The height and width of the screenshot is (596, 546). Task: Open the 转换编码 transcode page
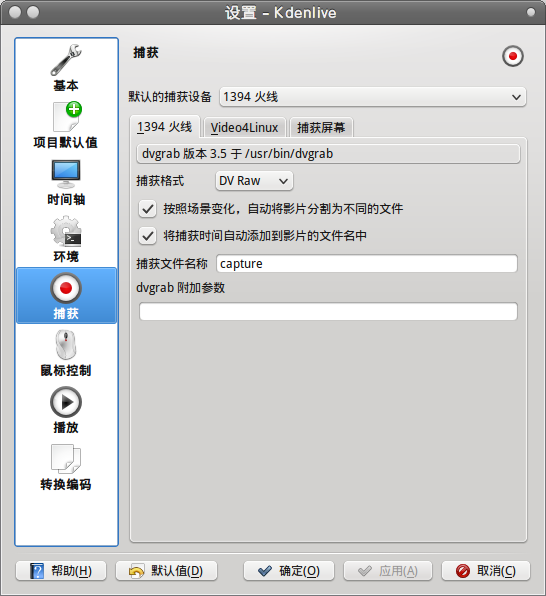point(66,467)
